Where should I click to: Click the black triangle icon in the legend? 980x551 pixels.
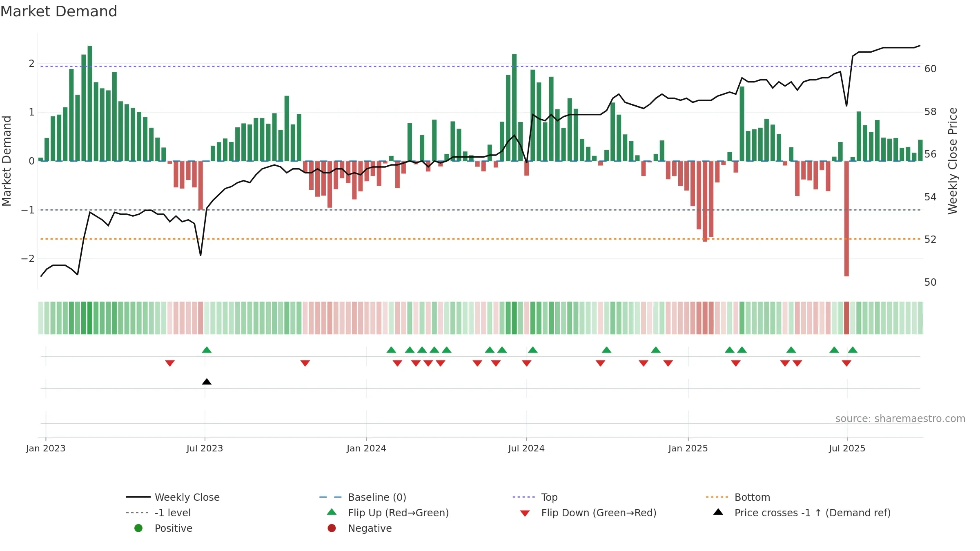718,512
